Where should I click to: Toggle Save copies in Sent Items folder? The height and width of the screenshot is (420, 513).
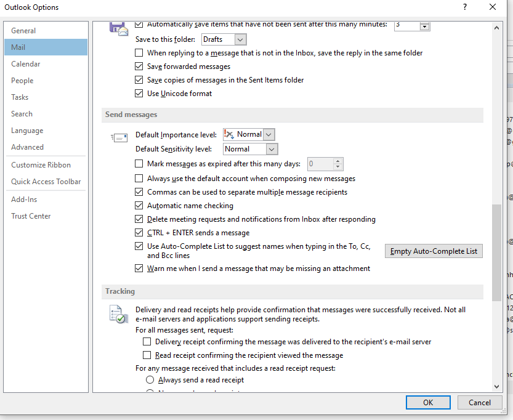139,80
